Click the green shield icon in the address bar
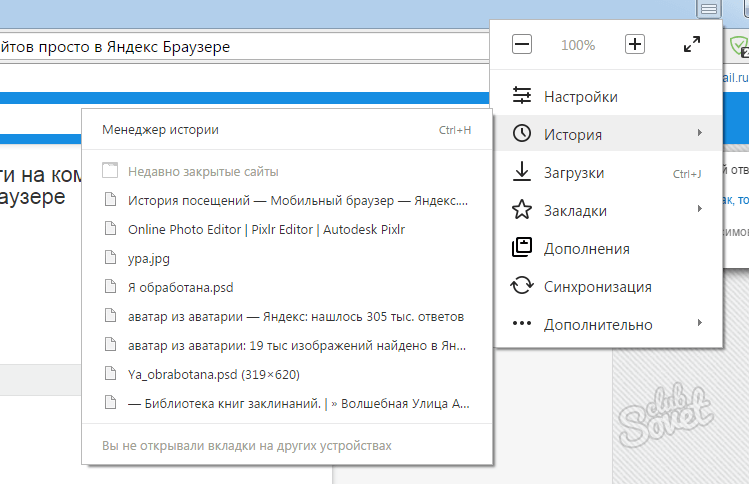The image size is (749, 484). [x=738, y=46]
